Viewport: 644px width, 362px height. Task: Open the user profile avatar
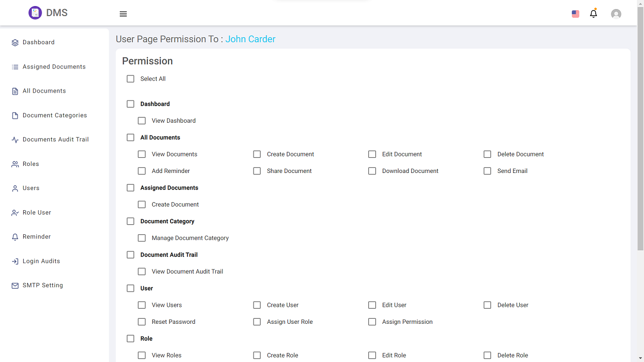coord(616,14)
